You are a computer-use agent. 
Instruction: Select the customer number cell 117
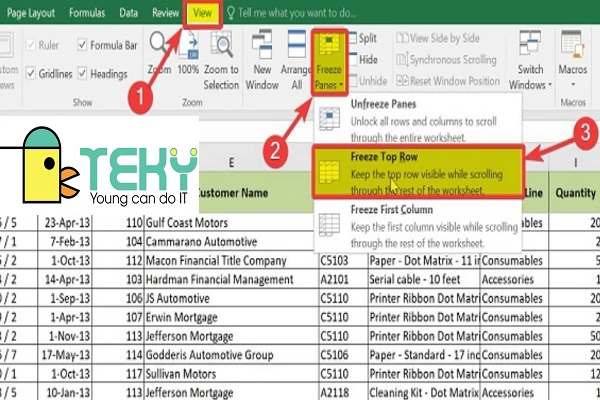click(118, 374)
